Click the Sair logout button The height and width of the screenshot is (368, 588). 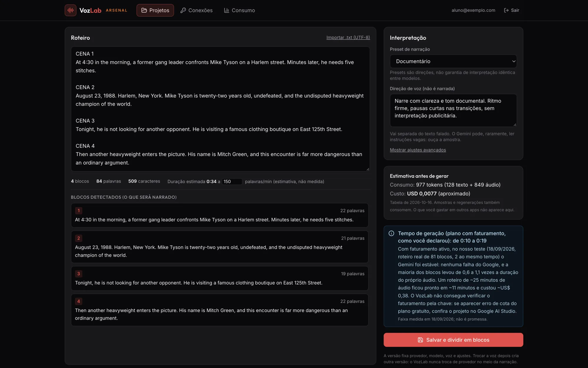point(512,10)
